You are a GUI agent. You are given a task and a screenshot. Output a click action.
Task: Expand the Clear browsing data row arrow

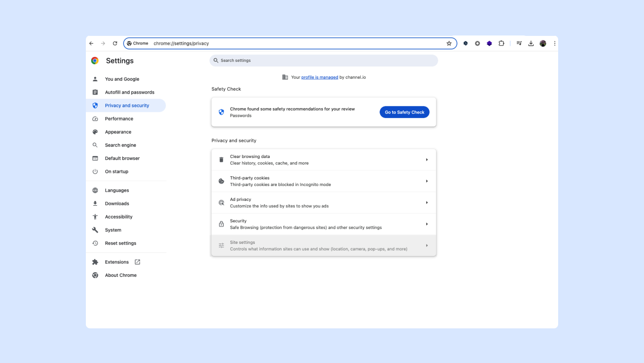tap(426, 160)
